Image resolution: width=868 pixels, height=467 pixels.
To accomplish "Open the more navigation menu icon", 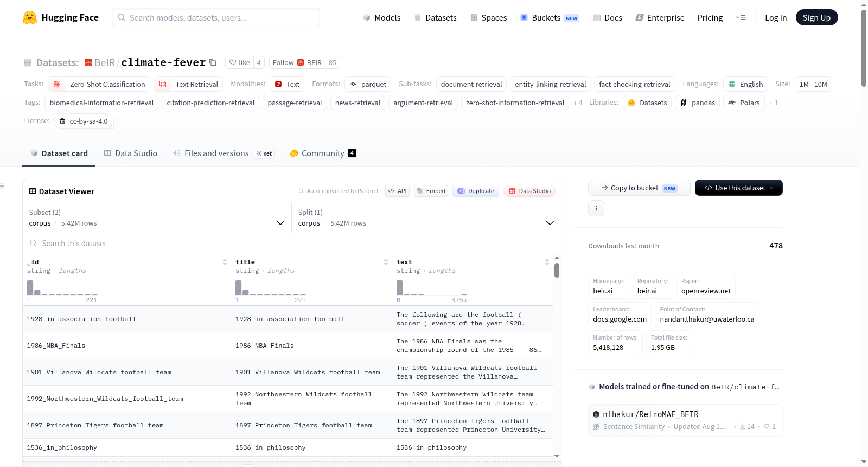I will (741, 17).
